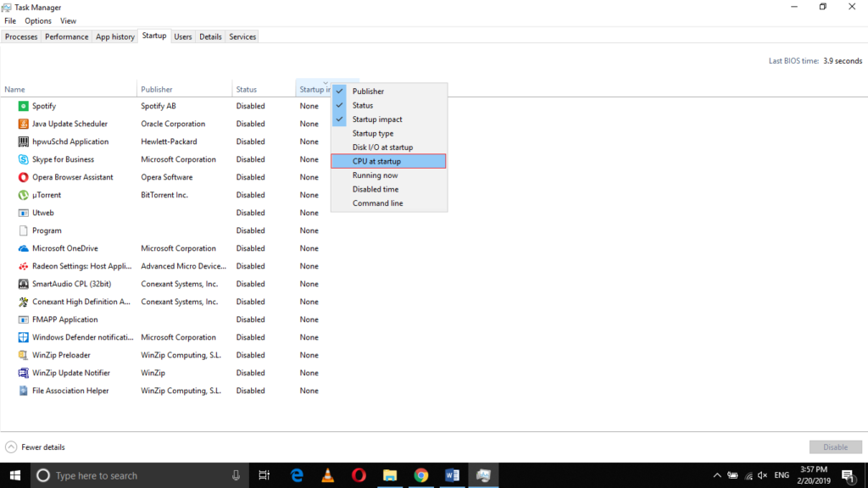Uncheck the Publisher column option
The image size is (868, 488).
(x=388, y=91)
